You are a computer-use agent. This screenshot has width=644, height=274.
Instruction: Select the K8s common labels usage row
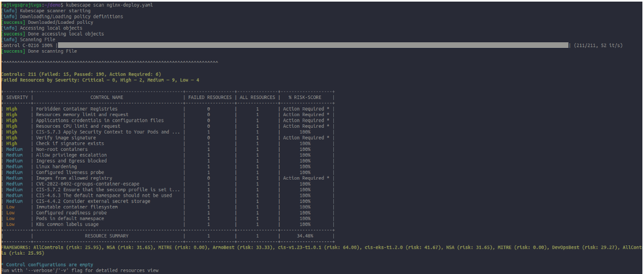[x=67, y=224]
